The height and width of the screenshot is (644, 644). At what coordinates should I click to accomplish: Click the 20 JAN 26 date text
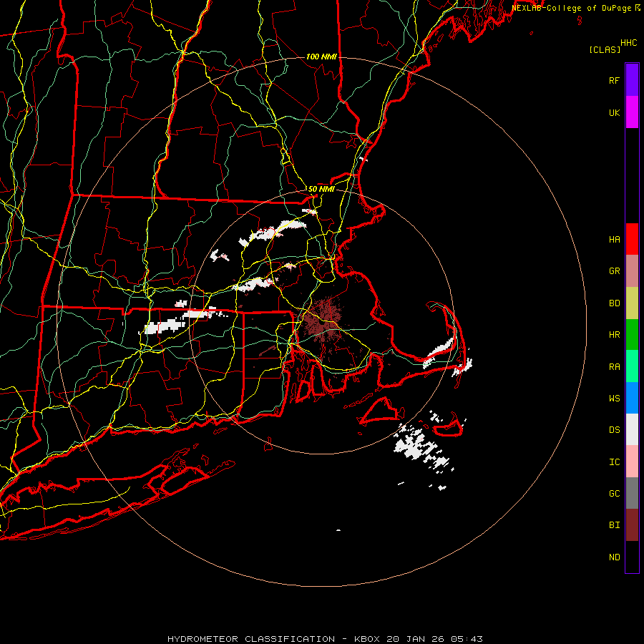pos(416,639)
